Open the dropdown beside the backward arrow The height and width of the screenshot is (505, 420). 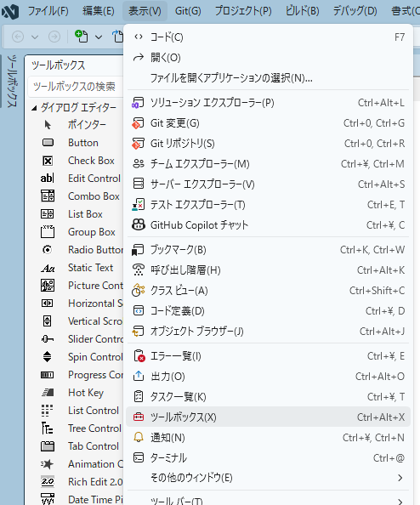(x=35, y=37)
